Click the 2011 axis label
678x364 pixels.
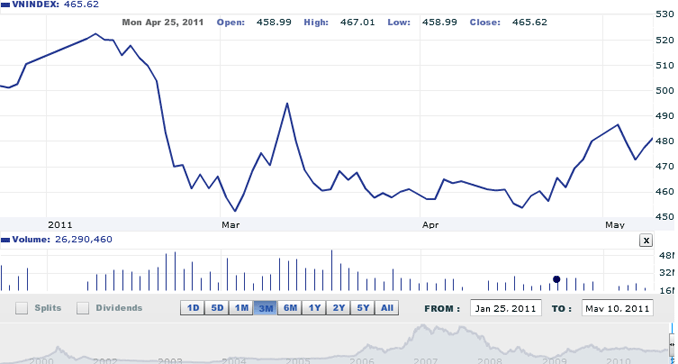[x=60, y=225]
